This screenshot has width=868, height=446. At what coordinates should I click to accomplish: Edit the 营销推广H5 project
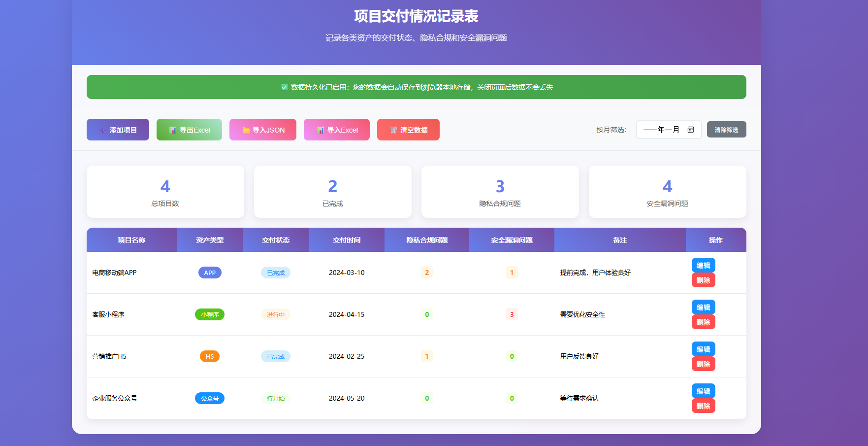(703, 349)
